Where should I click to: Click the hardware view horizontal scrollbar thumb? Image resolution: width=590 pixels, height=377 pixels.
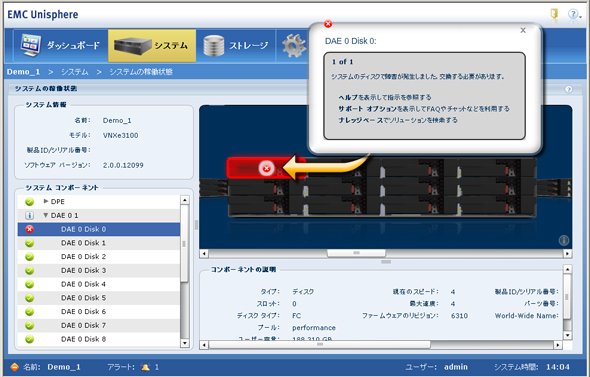[356, 253]
